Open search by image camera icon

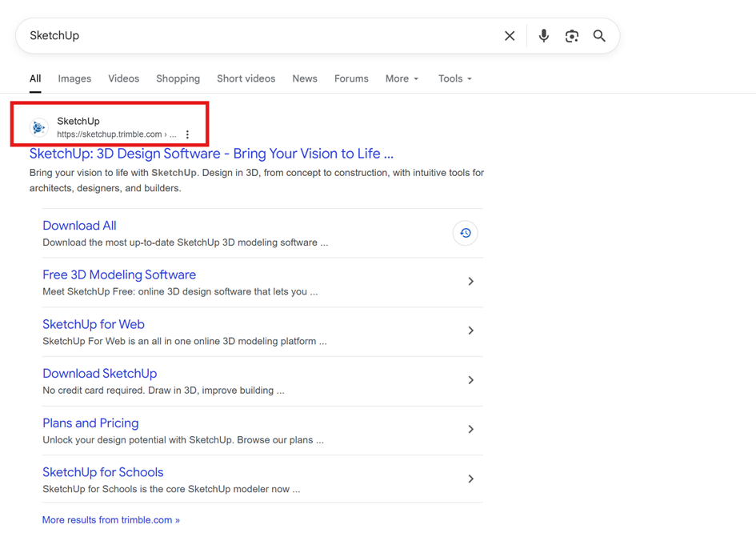(x=571, y=36)
